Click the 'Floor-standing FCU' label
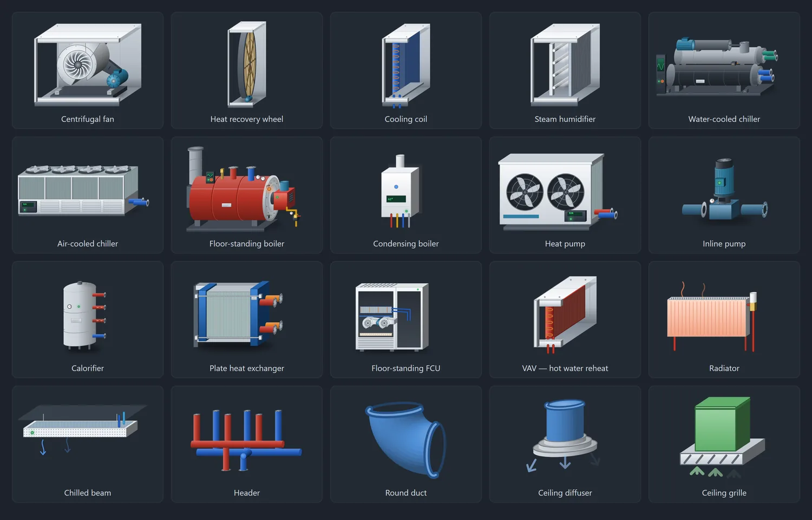 click(406, 368)
